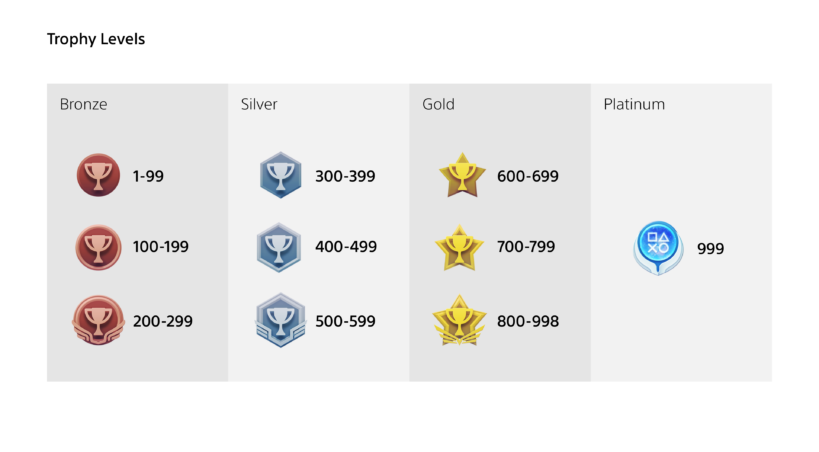819x452 pixels.
Task: Choose the silver trophy icon for 500-599
Action: [x=280, y=321]
